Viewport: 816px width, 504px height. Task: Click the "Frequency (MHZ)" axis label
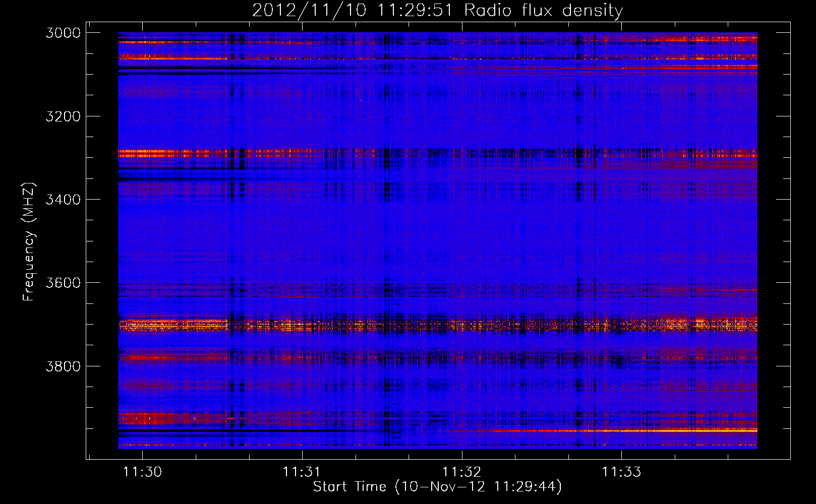click(x=29, y=242)
